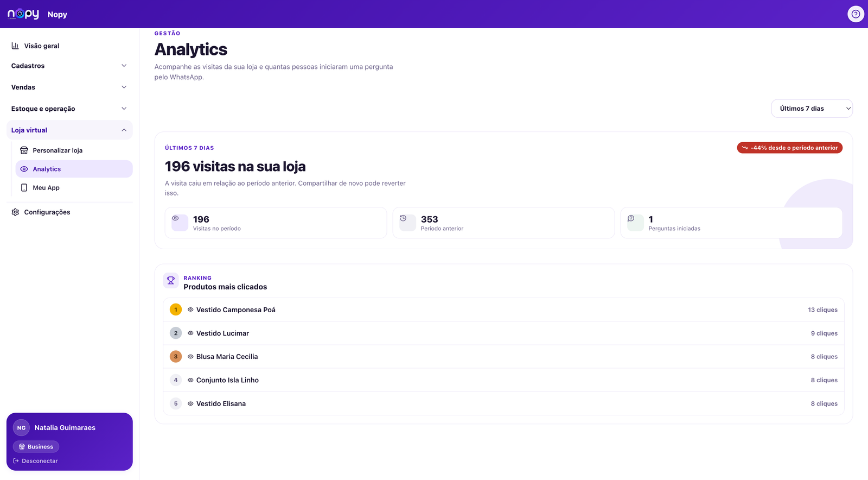Click rank 1 gold badge

176,310
